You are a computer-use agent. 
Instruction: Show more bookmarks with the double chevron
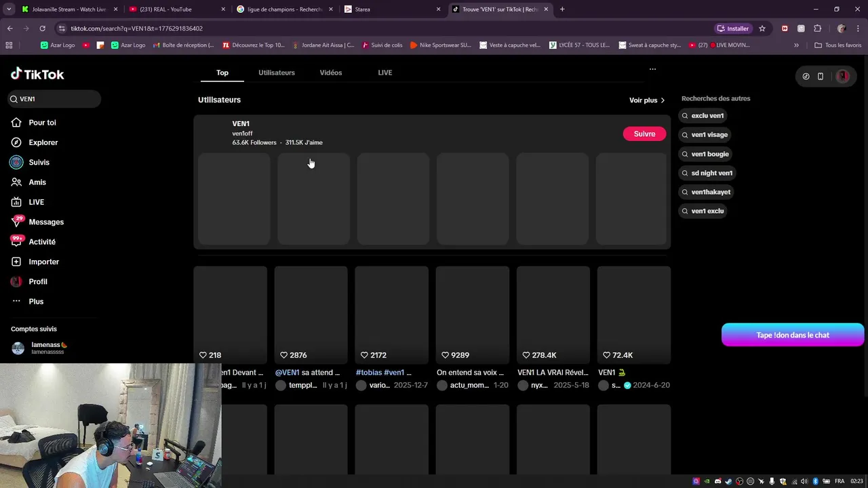click(x=796, y=45)
